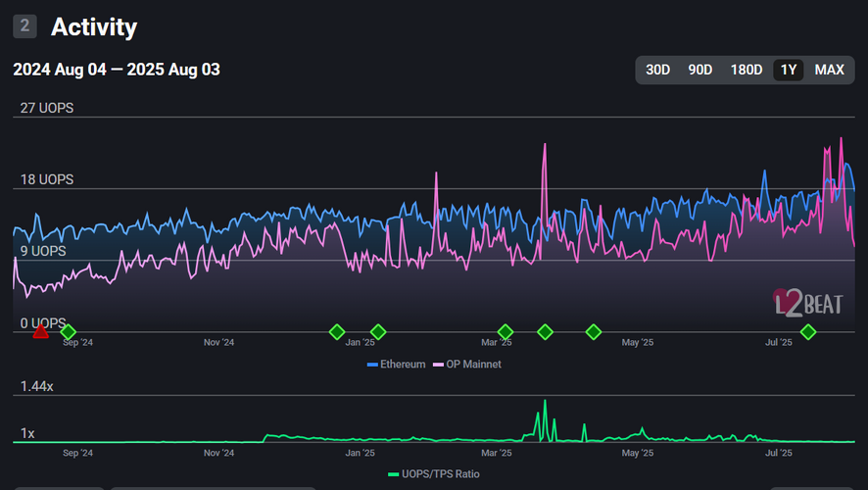Select the green diamond milestone at Jan '25

click(378, 332)
